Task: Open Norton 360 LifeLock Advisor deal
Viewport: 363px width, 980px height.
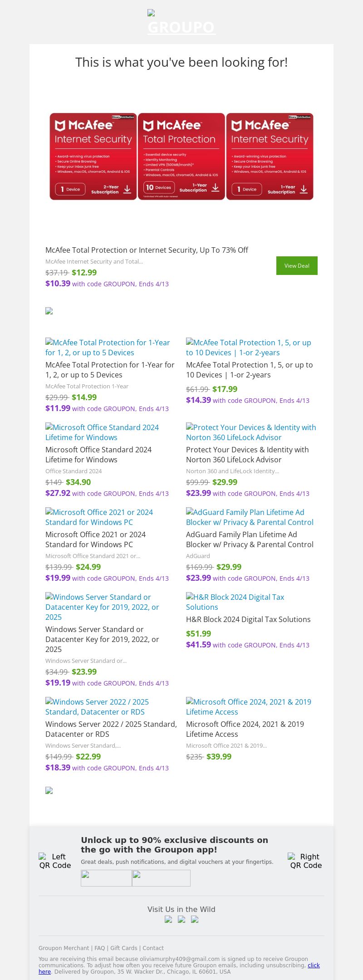Action: pos(251,432)
